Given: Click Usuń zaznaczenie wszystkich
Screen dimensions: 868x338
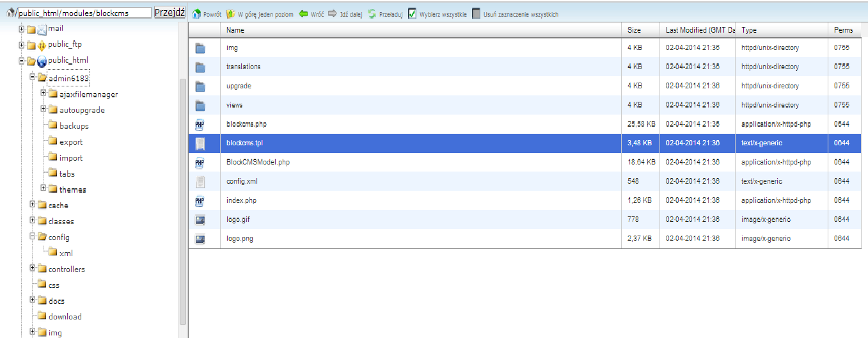Looking at the screenshot, I should 515,14.
